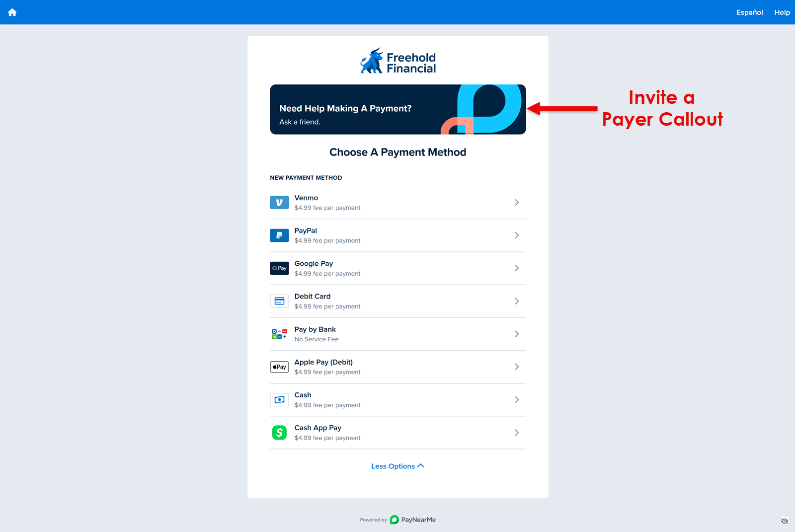Click 'Choose A Payment Method' heading
The height and width of the screenshot is (532, 795).
(x=397, y=152)
